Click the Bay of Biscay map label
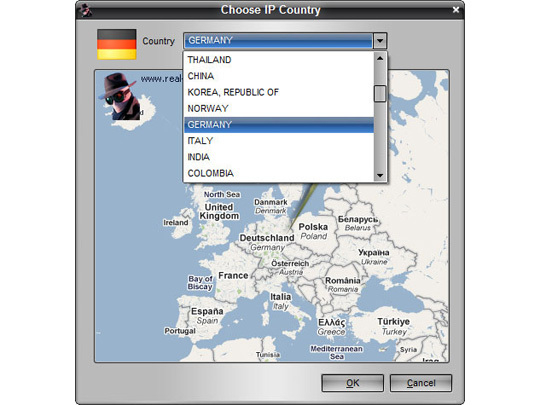This screenshot has width=540, height=405. (200, 283)
